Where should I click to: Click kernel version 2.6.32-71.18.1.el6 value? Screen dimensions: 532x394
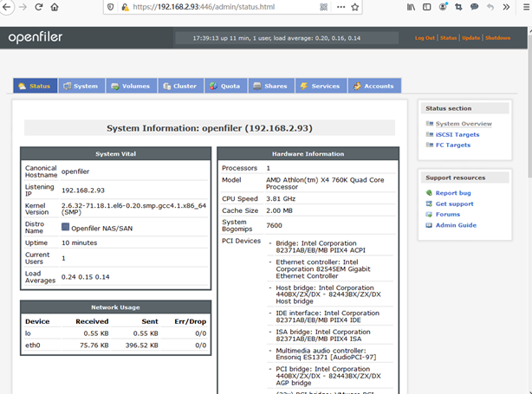point(133,209)
